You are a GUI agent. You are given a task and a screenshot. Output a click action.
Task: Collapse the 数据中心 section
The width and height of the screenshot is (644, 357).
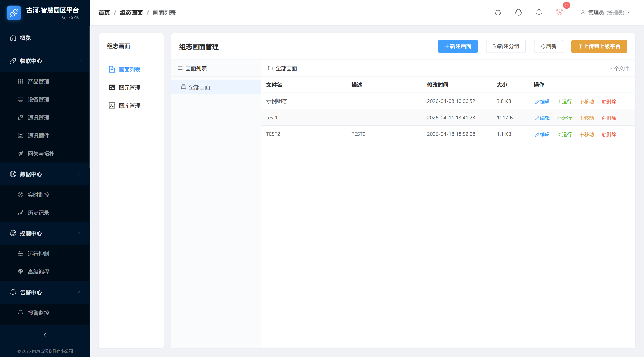tap(80, 174)
